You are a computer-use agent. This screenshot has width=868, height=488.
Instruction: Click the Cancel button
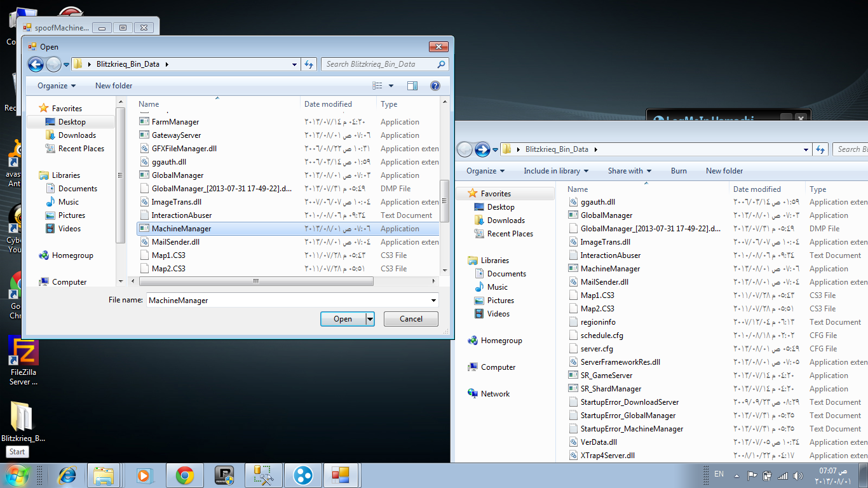coord(411,319)
